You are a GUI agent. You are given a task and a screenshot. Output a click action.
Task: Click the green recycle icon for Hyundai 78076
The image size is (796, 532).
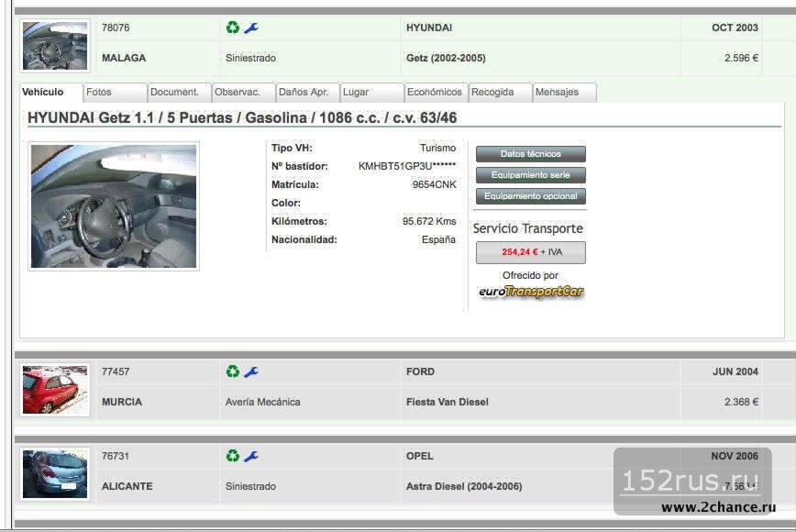coord(233,28)
